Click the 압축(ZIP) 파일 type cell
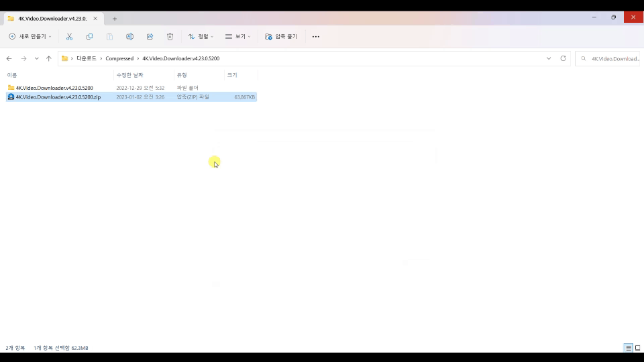This screenshot has width=644, height=362. (193, 97)
